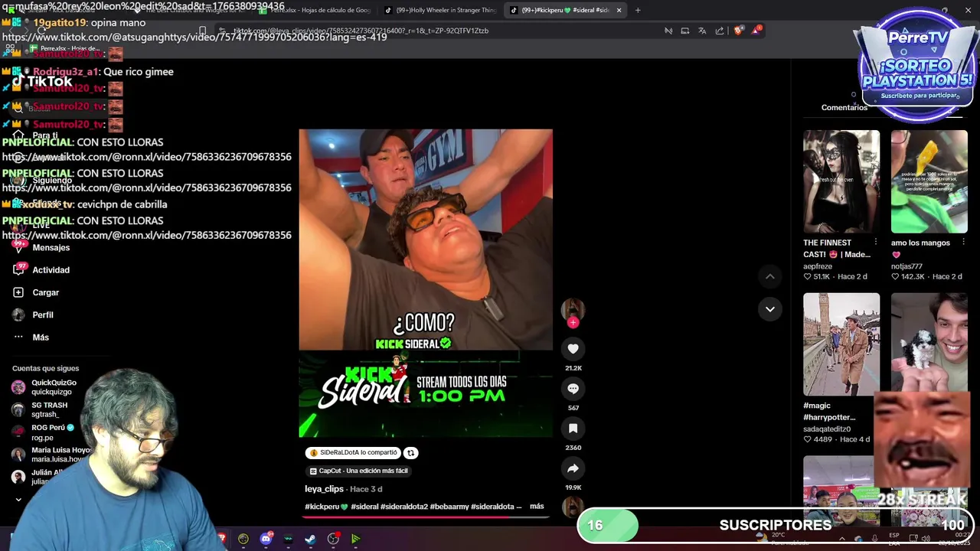
Task: Click the Brave shield icon in address bar
Action: pyautogui.click(x=738, y=31)
